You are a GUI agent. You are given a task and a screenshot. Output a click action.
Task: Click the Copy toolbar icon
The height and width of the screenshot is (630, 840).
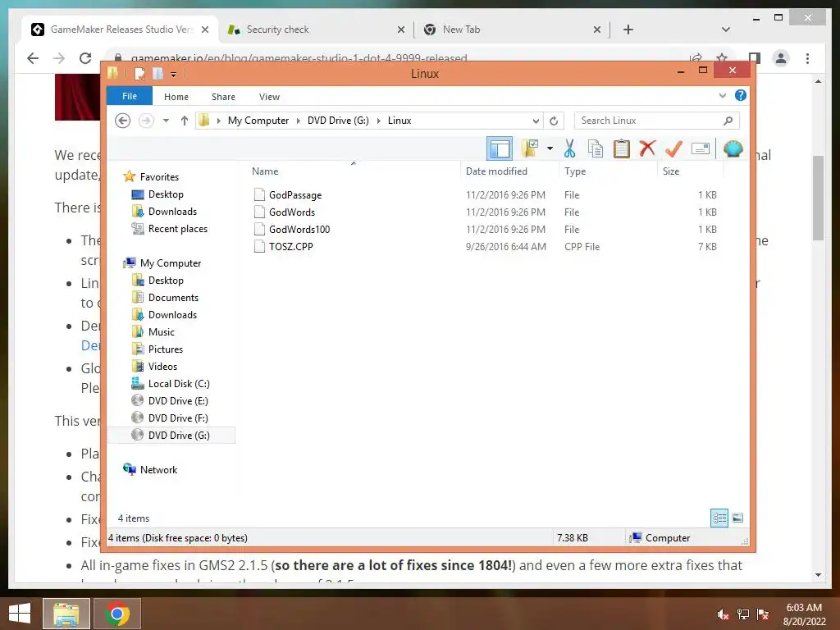[x=596, y=148]
